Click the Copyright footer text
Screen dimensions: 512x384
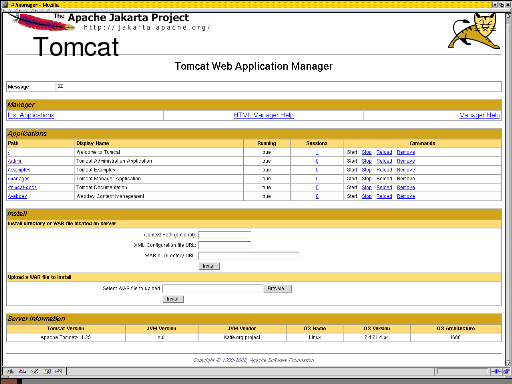click(x=254, y=360)
